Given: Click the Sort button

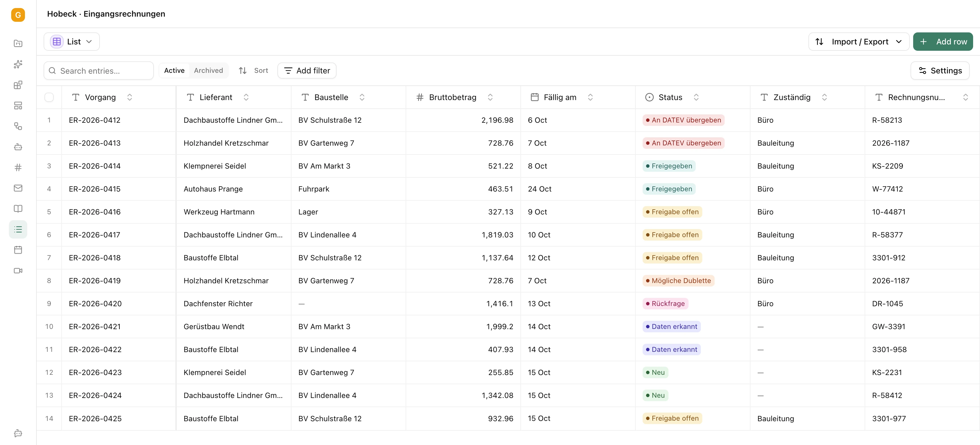Looking at the screenshot, I should [253, 70].
